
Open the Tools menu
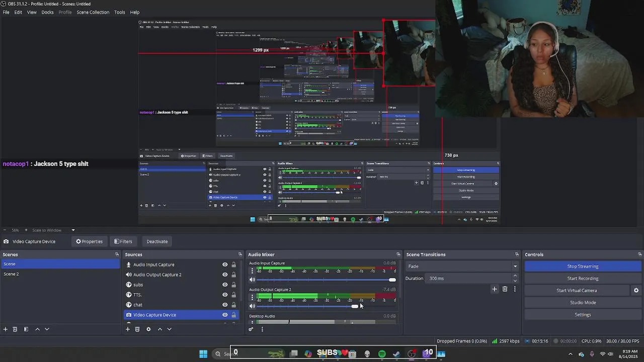point(119,12)
